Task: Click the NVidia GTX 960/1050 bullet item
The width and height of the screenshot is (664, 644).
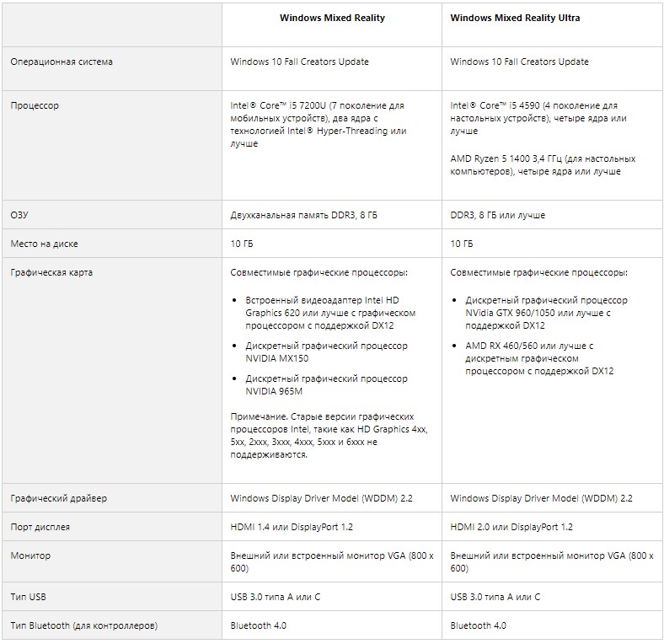Action: point(546,313)
